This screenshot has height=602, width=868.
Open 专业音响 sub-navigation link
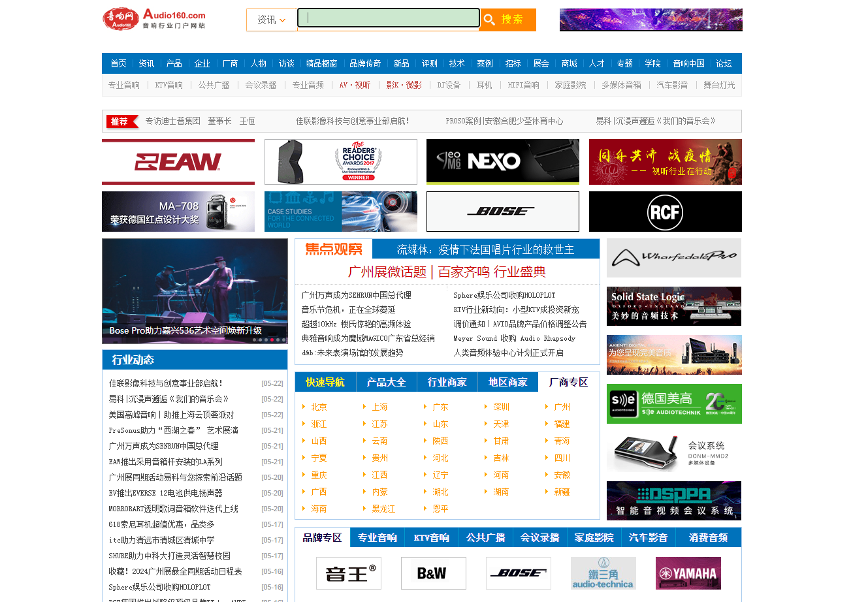(124, 85)
